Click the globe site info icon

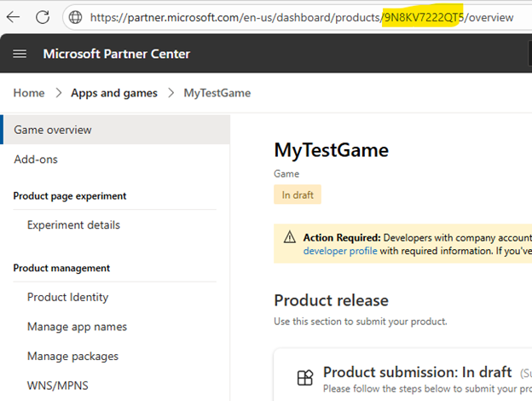[75, 17]
